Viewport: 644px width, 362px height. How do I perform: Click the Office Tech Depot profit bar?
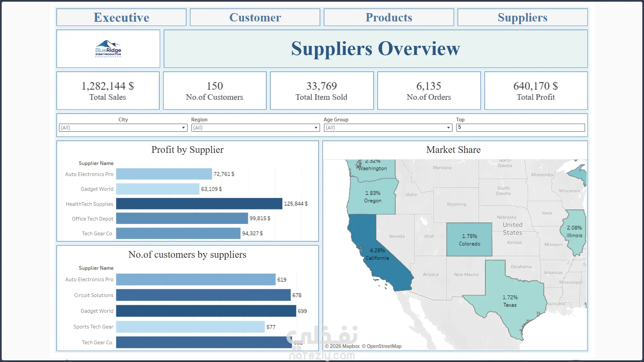coord(182,219)
